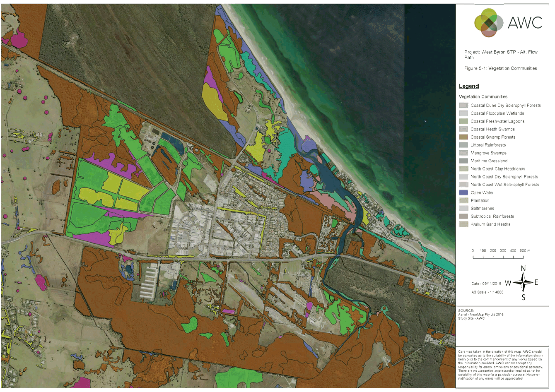Click the Mangrove Swamps legend swatch
Image resolution: width=555 pixels, height=392 pixels.
463,153
